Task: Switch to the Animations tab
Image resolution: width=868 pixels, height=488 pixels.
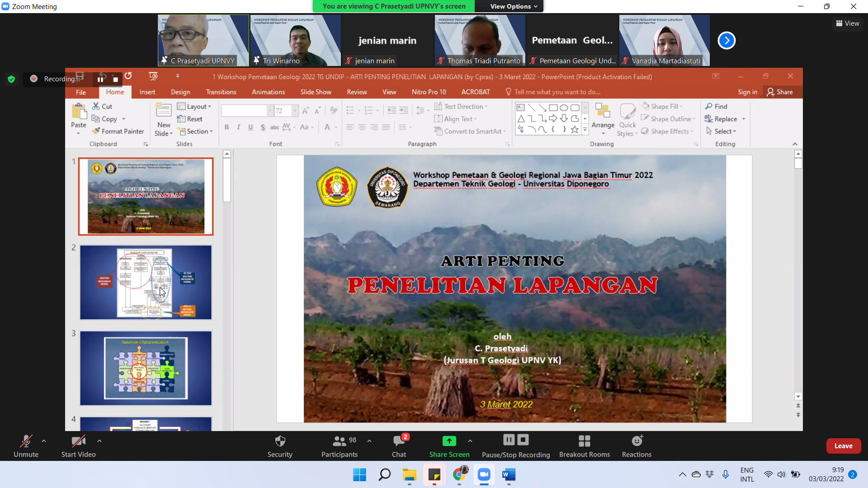Action: click(x=268, y=92)
